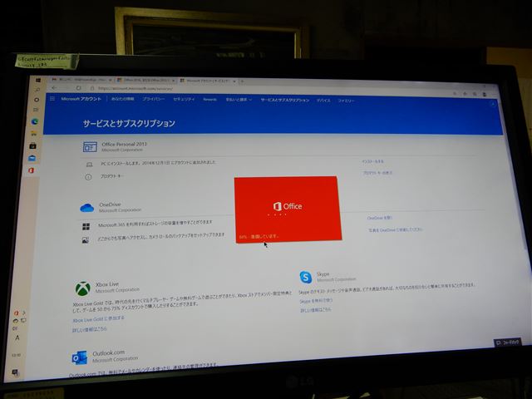Viewport: 532px width, 399px height.
Task: Click the browser refresh button
Action: (79, 88)
